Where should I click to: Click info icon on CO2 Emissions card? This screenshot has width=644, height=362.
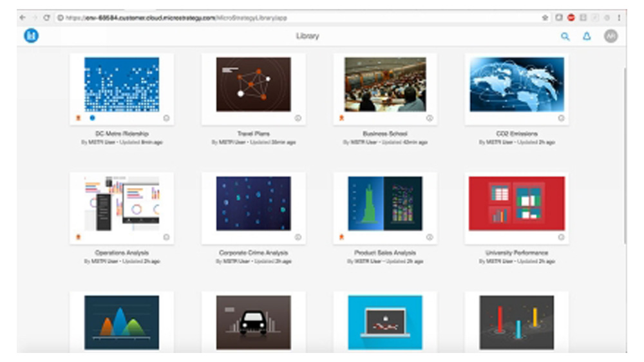(561, 119)
